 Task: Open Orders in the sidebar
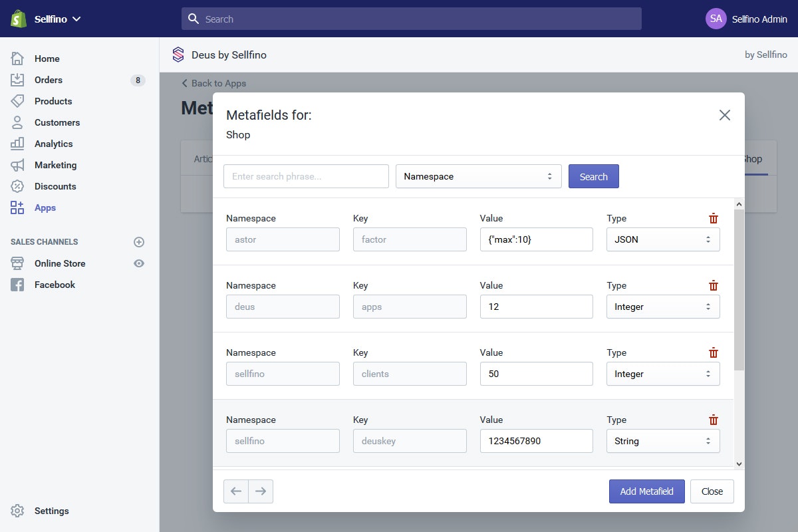48,80
